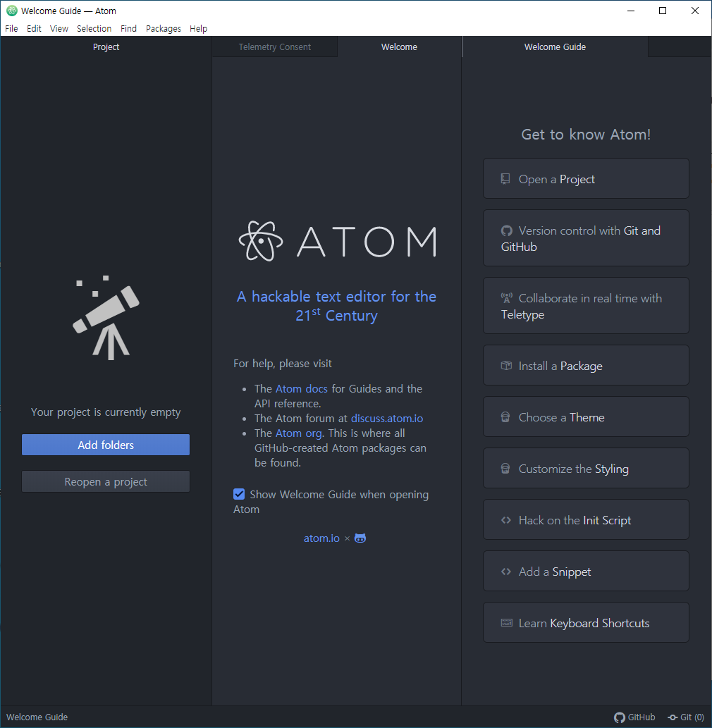Open the Selection menu
Screen dimensions: 712x728
coord(94,29)
